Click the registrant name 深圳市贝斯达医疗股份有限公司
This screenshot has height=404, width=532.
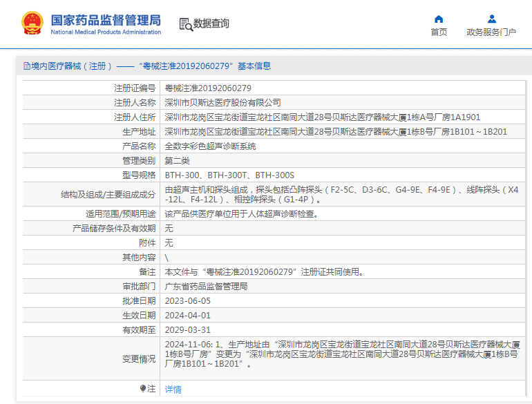[x=222, y=103]
